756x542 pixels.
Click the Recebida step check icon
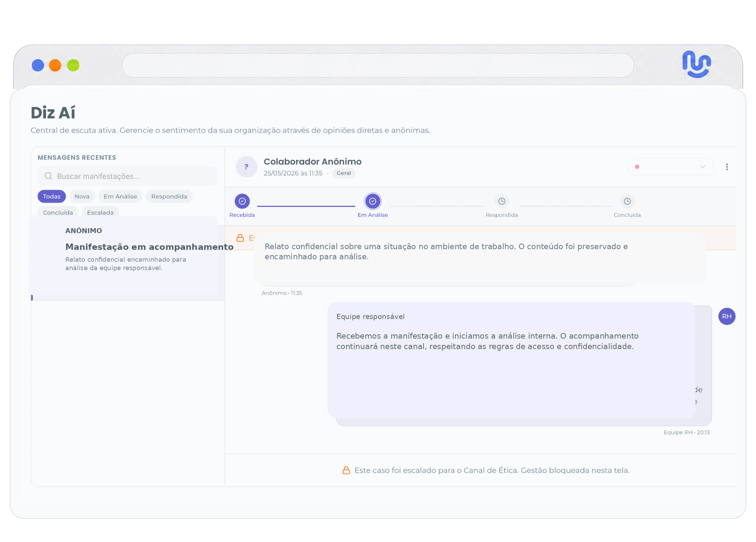[242, 201]
